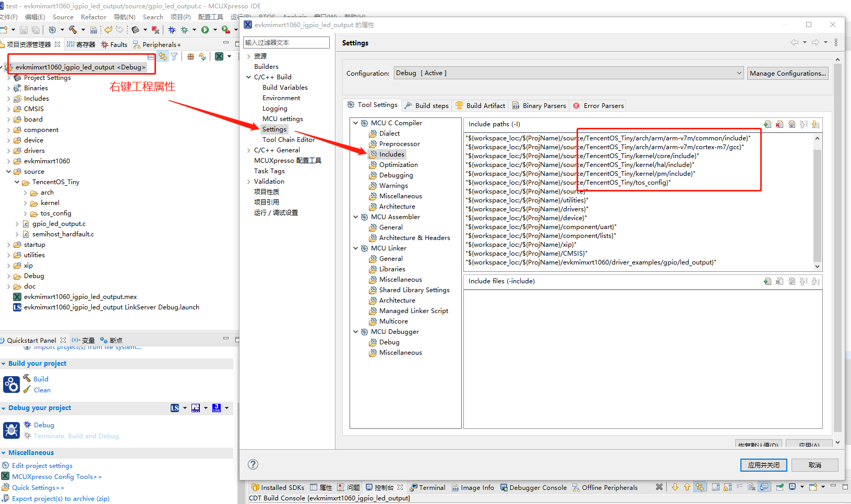Switch to Error Parsers tab
The image size is (851, 504).
[x=598, y=105]
